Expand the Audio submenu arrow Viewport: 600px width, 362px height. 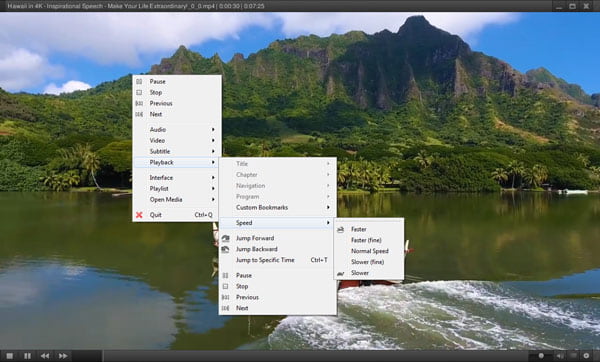(213, 129)
